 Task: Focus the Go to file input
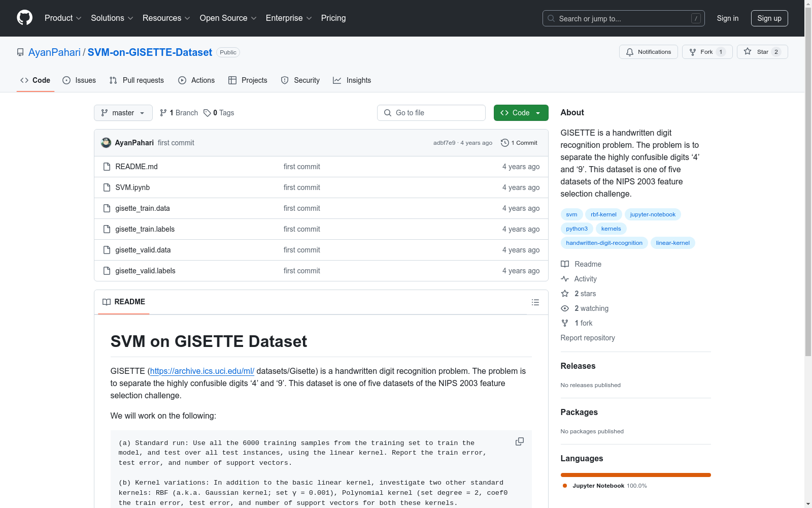click(x=431, y=113)
